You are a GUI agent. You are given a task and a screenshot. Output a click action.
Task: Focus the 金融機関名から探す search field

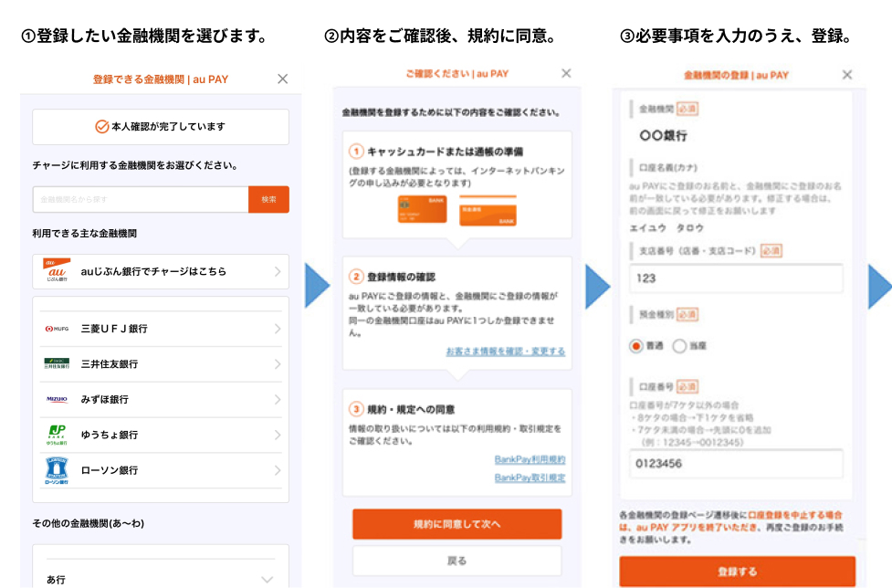[141, 200]
